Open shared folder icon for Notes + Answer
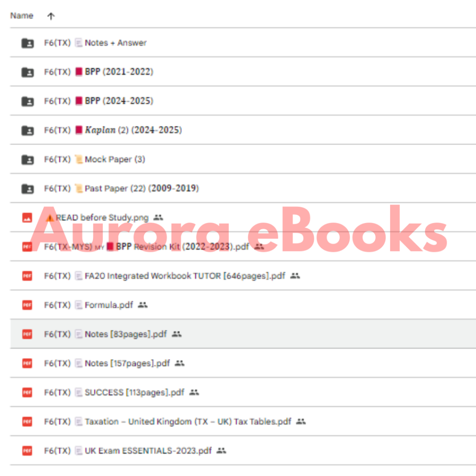Screen dimensions: 476x476 pos(27,43)
